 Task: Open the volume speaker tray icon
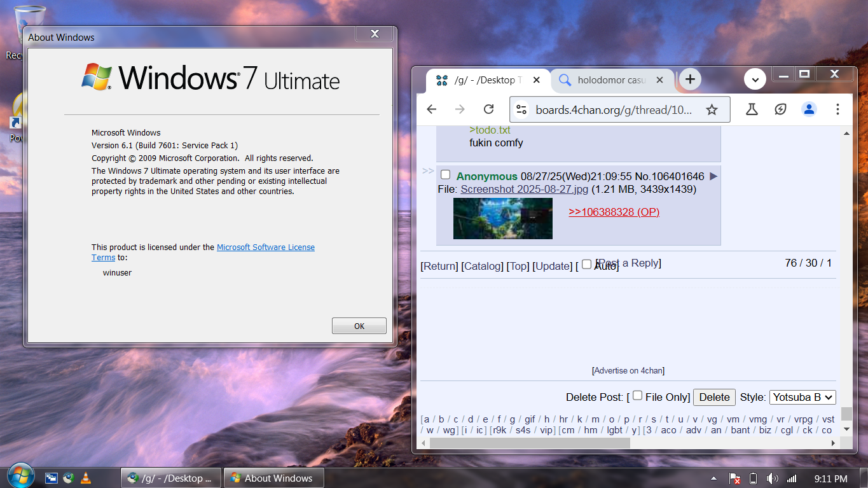[x=773, y=478]
